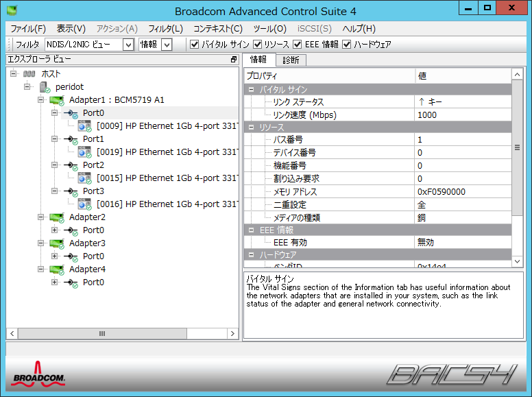This screenshot has width=532, height=397.
Task: Toggle the EEE 情報 checkbox
Action: pos(298,45)
